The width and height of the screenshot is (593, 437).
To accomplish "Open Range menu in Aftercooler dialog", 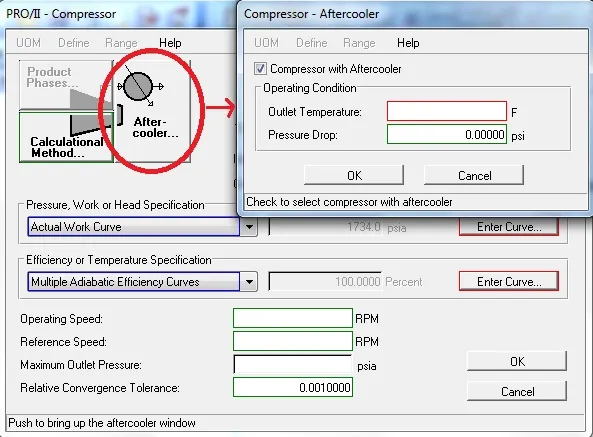I will coord(359,43).
